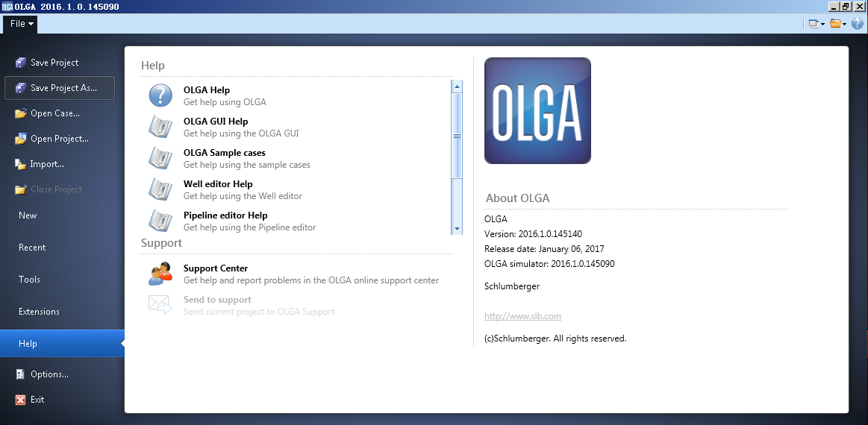Click the Pipeline editor Help book icon

(160, 221)
